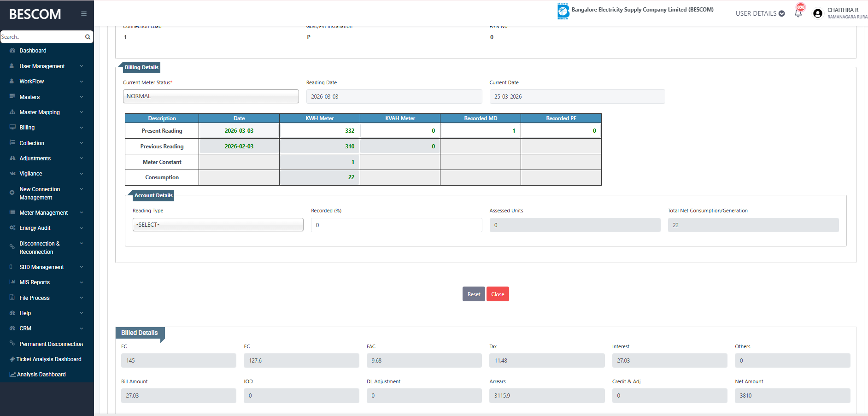Expand the Billing menu chevron
Viewport: 868px width, 416px height.
[82, 128]
